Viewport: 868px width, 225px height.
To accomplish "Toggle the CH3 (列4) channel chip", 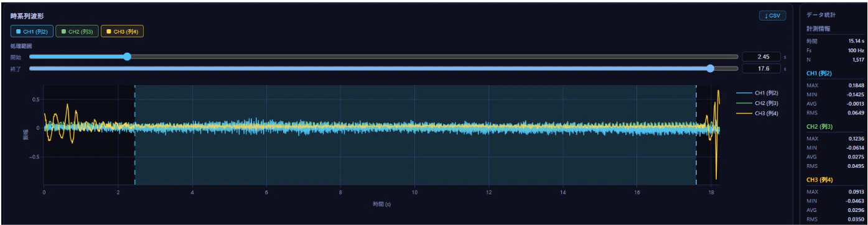I will click(122, 31).
